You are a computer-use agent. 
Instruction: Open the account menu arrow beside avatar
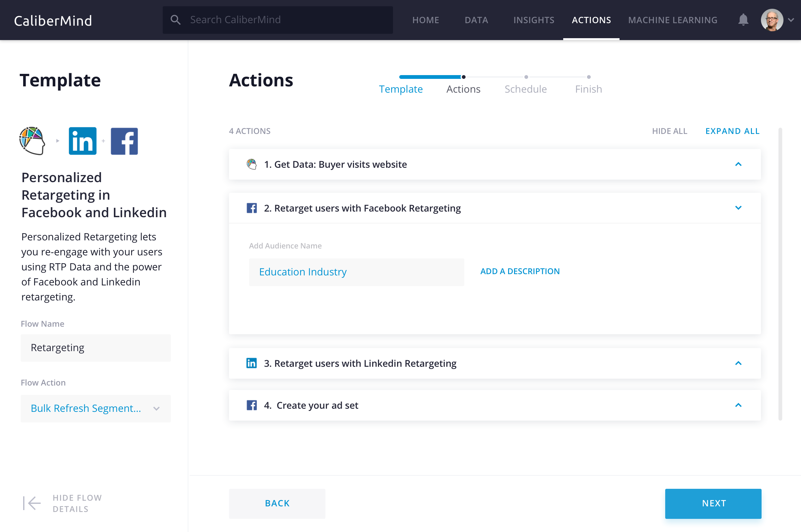point(791,20)
